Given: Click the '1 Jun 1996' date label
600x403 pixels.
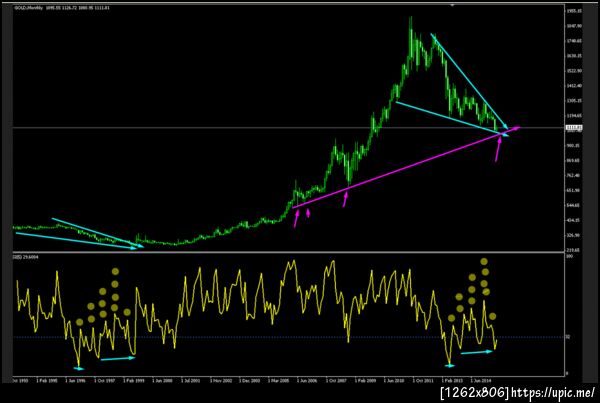Looking at the screenshot, I should [75, 381].
